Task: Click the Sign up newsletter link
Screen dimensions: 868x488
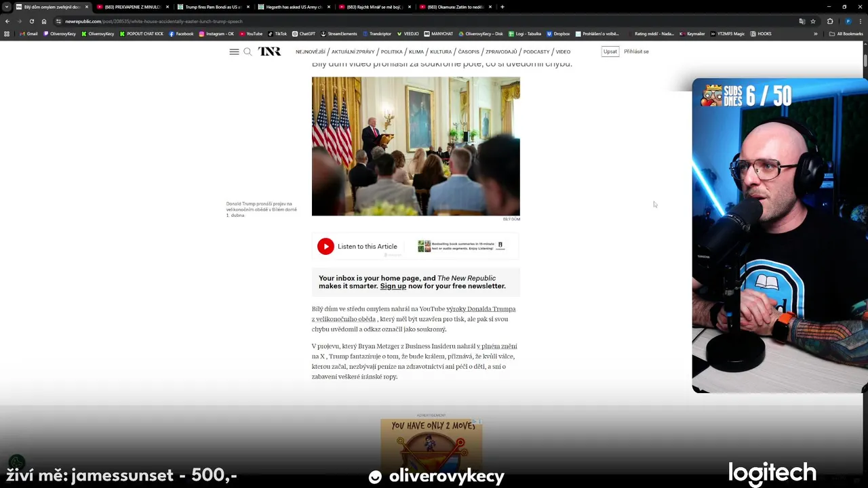Action: coord(393,286)
